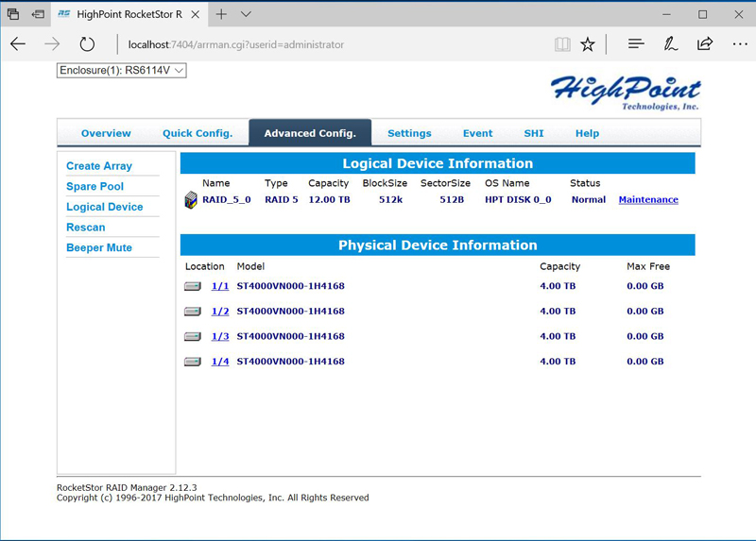Viewport: 756px width, 541px height.
Task: Mute the beeper from the sidebar
Action: [99, 248]
